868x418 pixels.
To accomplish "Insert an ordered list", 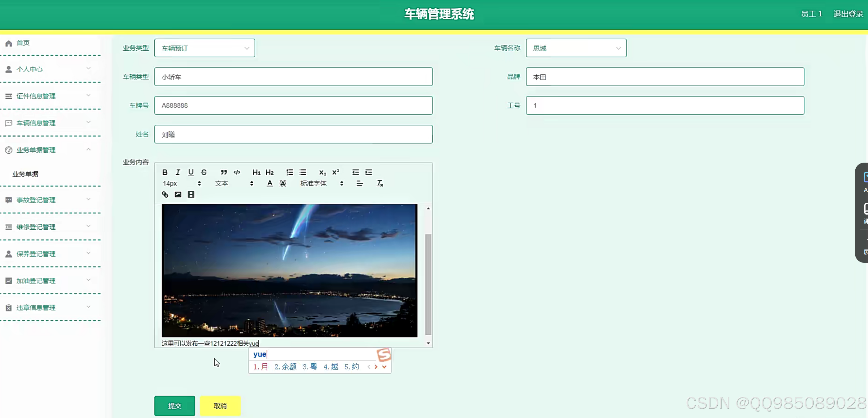I will pyautogui.click(x=290, y=172).
